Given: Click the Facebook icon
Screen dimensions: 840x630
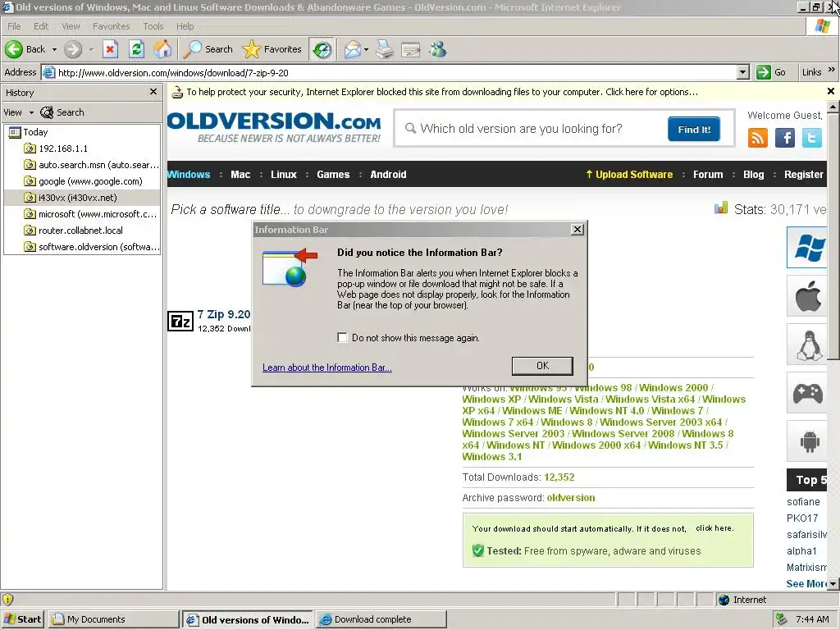Looking at the screenshot, I should click(x=785, y=138).
